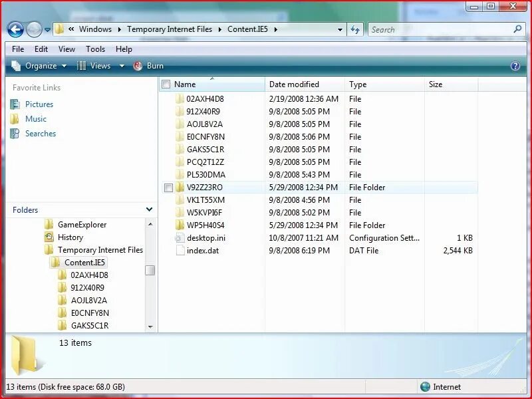Open the recent pages dropdown arrow
Screen dimensions: 532x399
pos(47,30)
